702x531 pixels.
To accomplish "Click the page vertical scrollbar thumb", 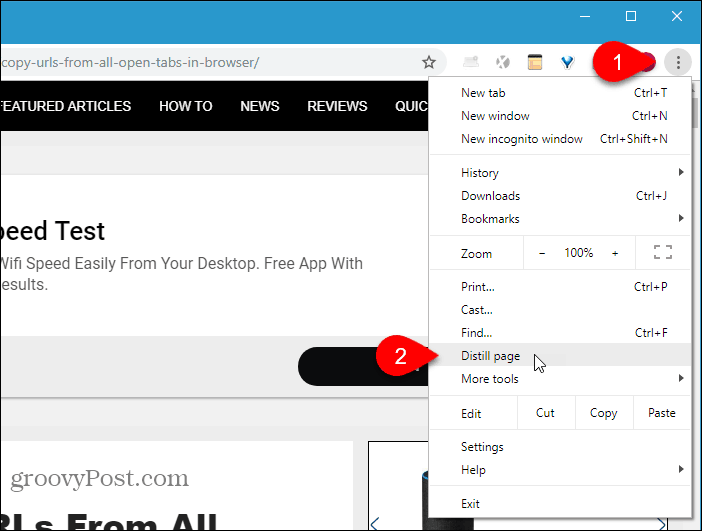I will (696, 112).
